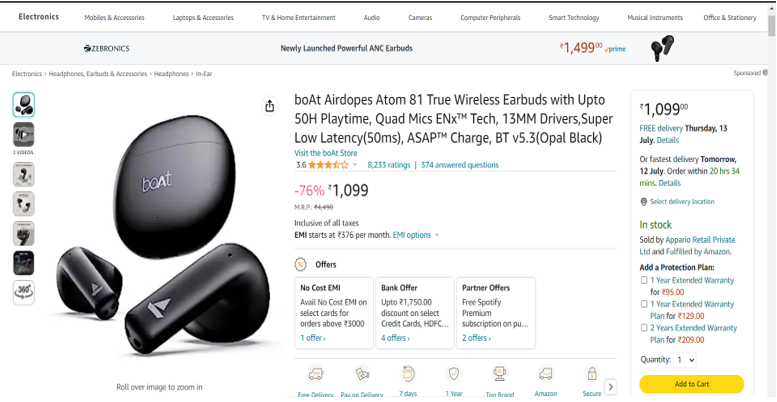Click the Secure transaction lock icon

[x=592, y=373]
